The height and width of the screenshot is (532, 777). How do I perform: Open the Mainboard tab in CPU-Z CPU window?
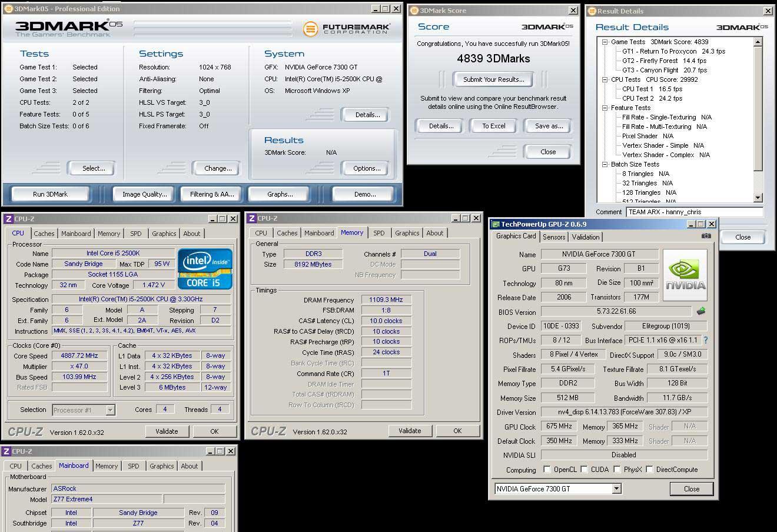pyautogui.click(x=77, y=234)
